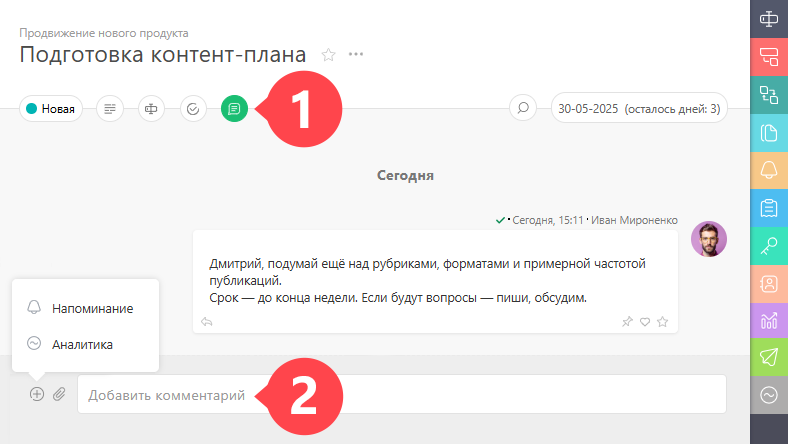Open parent project Продвижение нового продукта
Image resolution: width=788 pixels, height=444 pixels.
[x=104, y=33]
